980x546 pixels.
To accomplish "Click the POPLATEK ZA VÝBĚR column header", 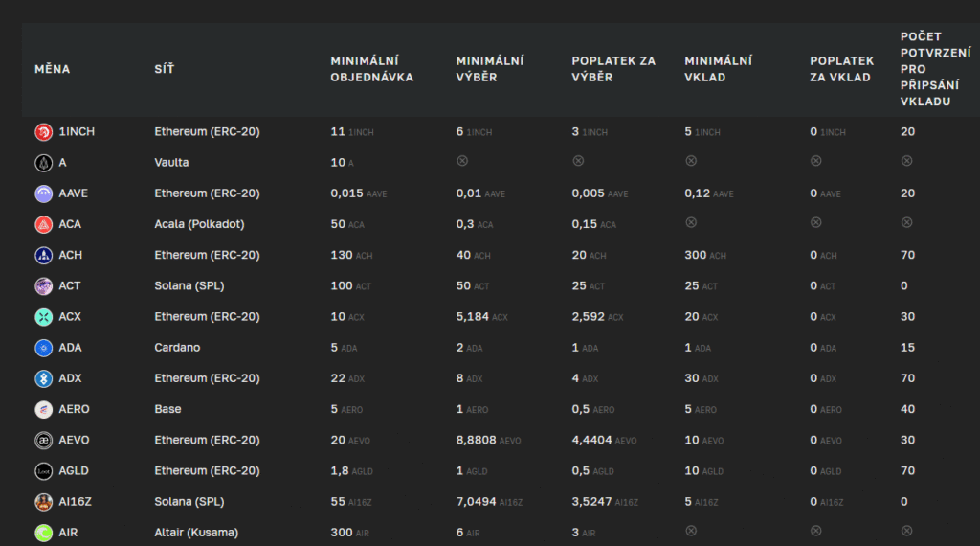I will click(613, 69).
